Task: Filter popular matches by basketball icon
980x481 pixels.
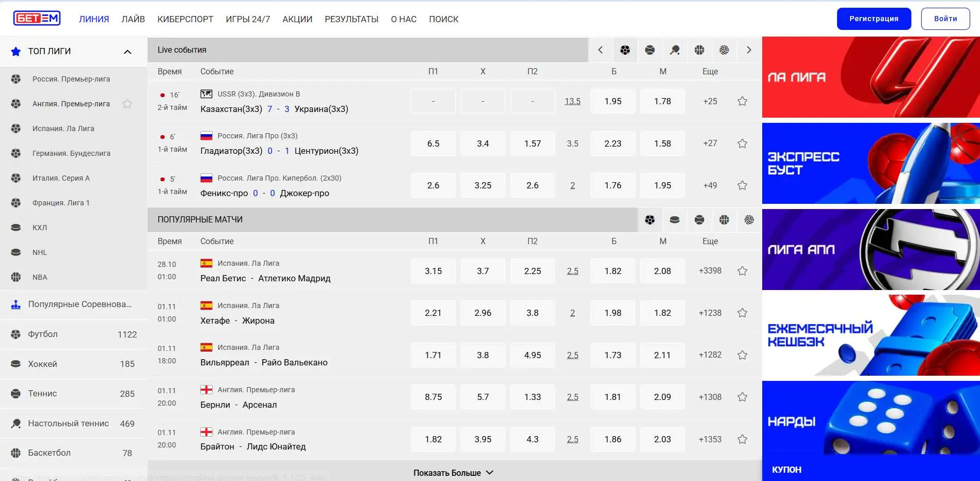Action: click(x=724, y=220)
